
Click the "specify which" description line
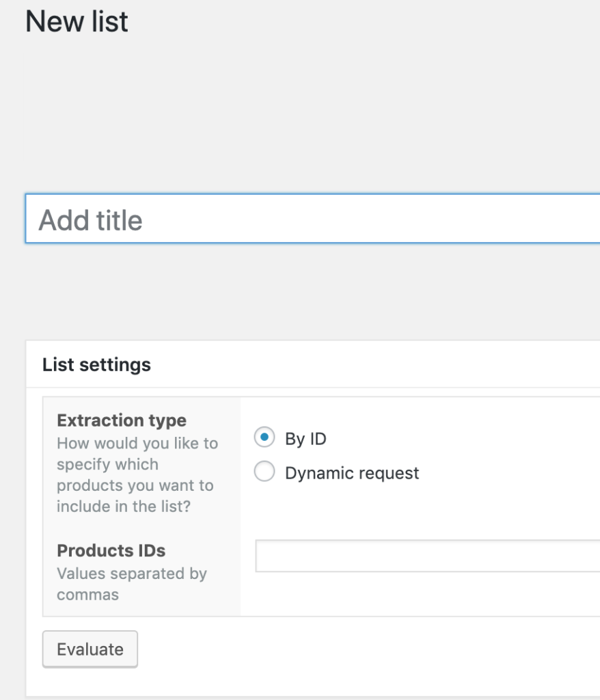click(107, 465)
